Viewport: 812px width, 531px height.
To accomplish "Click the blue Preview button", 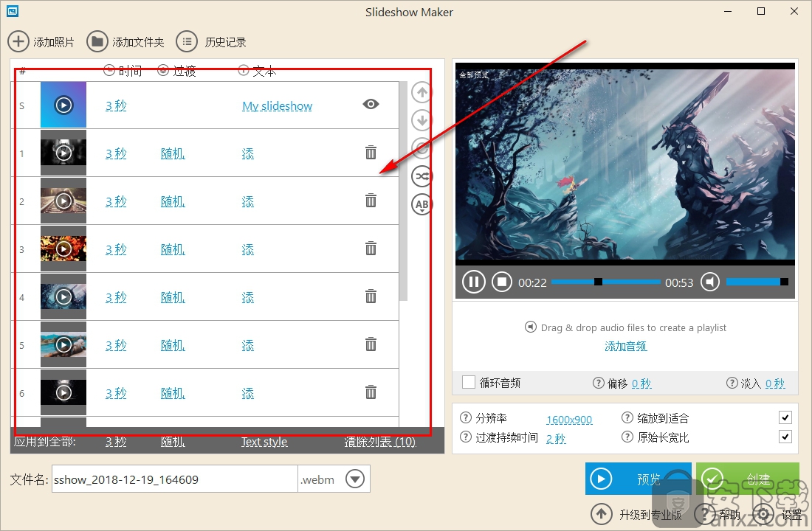I will (x=638, y=479).
